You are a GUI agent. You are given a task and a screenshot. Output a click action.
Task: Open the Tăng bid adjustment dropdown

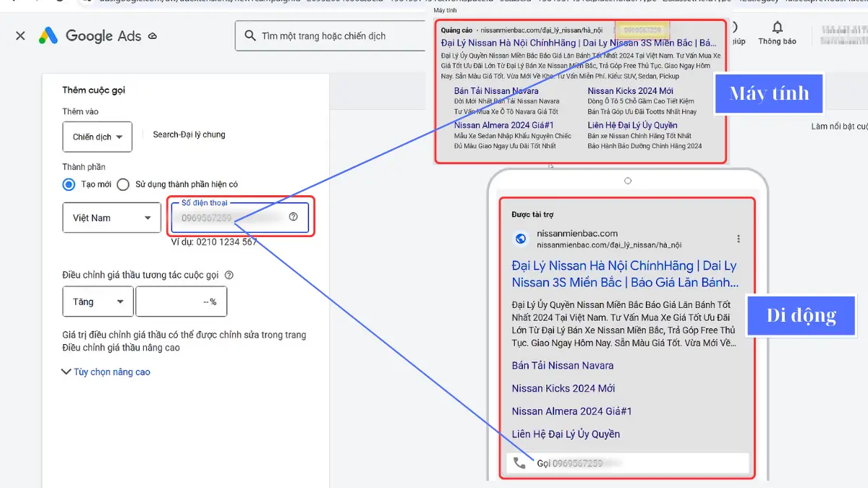(x=98, y=301)
